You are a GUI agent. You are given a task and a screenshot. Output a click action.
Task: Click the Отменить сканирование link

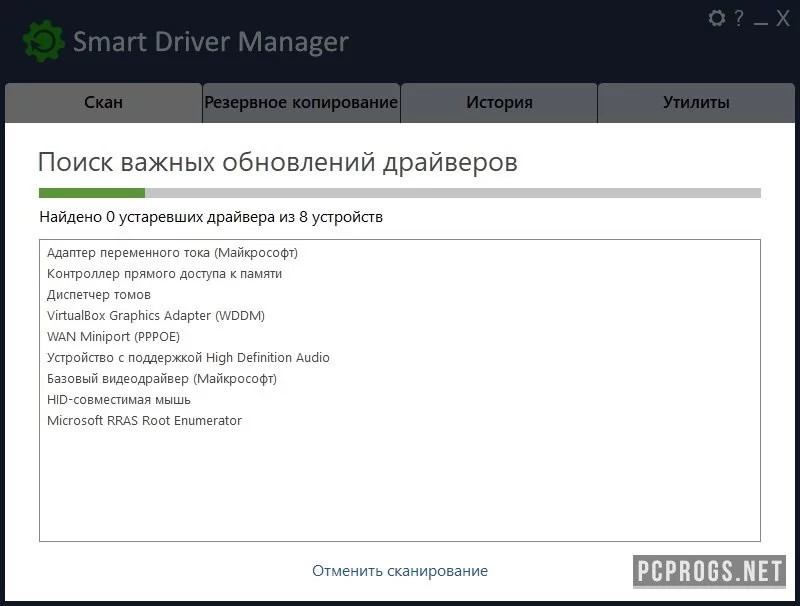[400, 571]
